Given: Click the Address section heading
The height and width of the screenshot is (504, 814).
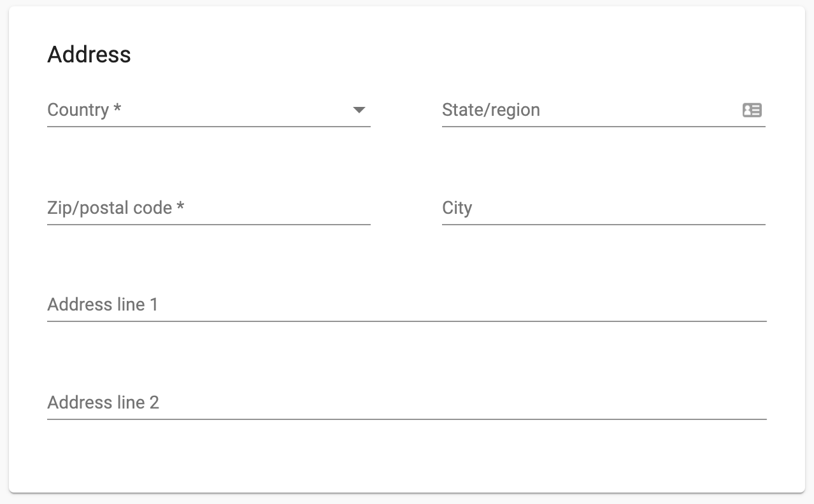Looking at the screenshot, I should (89, 55).
